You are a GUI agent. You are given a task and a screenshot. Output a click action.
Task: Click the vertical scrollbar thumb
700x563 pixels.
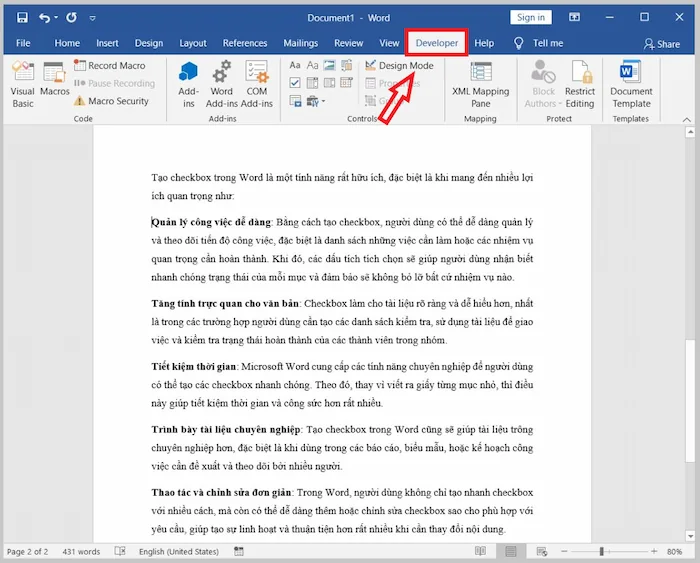coord(690,400)
